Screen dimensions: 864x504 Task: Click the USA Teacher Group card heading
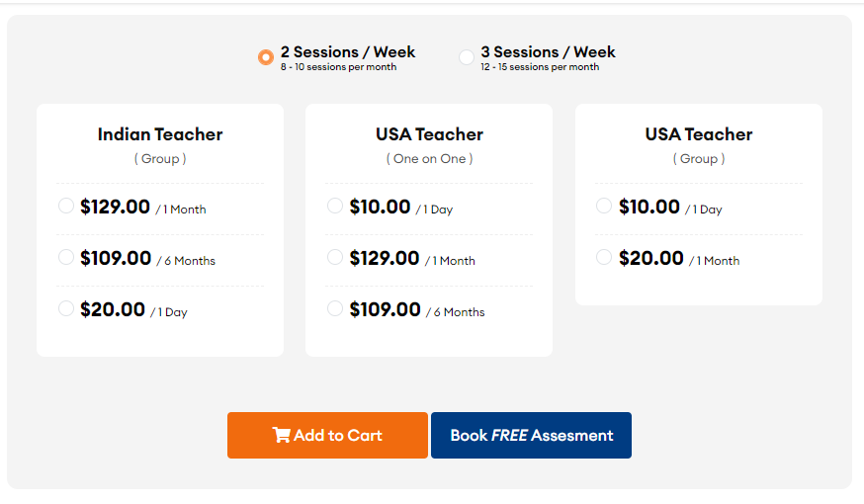pos(699,134)
